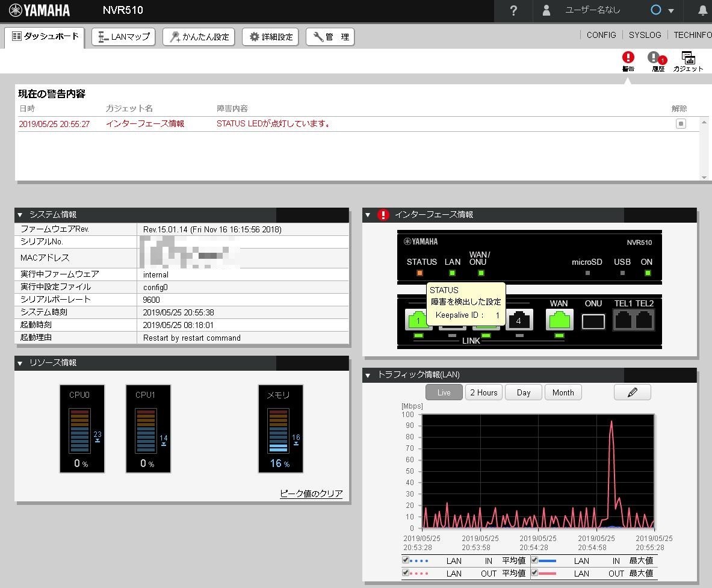The height and width of the screenshot is (588, 712).
Task: Click LAN port 1 on the router
Action: (417, 320)
